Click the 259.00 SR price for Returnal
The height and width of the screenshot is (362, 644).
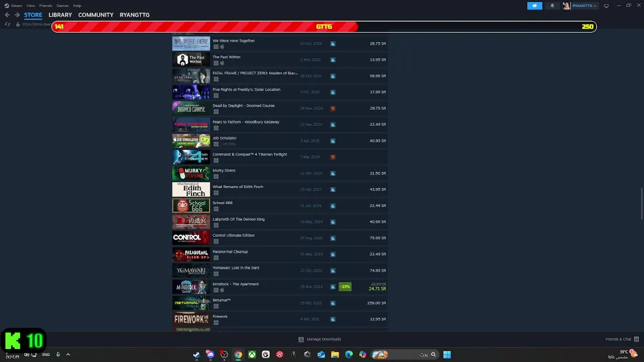(x=376, y=303)
